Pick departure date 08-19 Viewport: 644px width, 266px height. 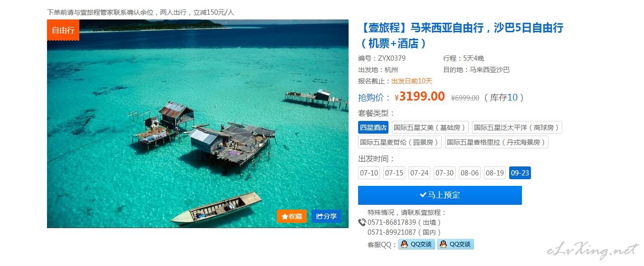[495, 173]
